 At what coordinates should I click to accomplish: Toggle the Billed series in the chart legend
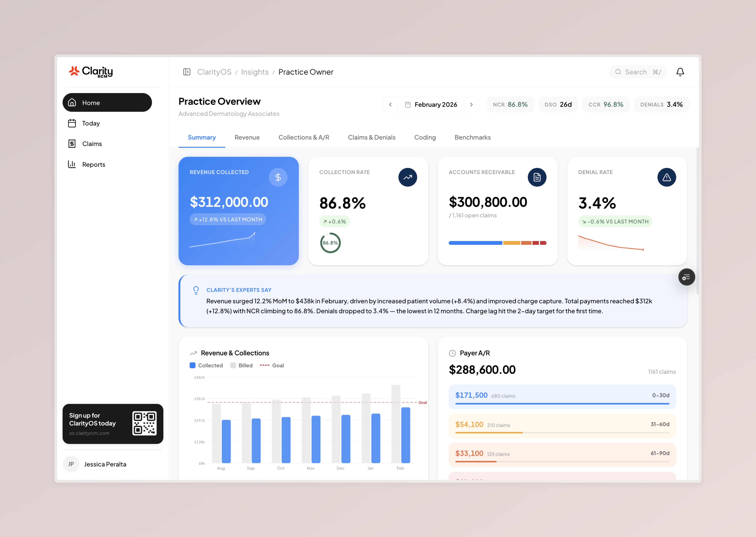[242, 365]
